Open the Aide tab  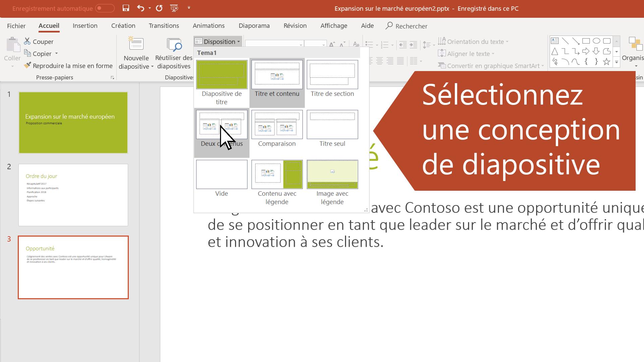pos(367,26)
